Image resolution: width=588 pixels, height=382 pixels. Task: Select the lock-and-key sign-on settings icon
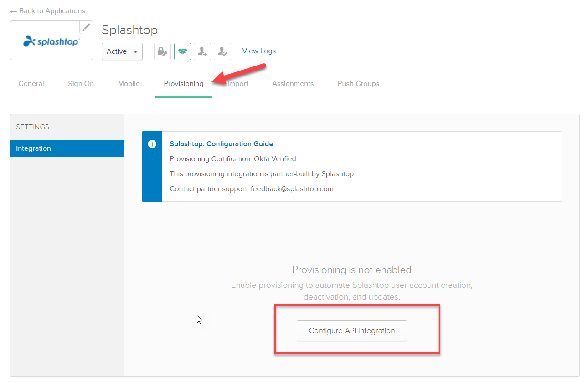pos(162,51)
